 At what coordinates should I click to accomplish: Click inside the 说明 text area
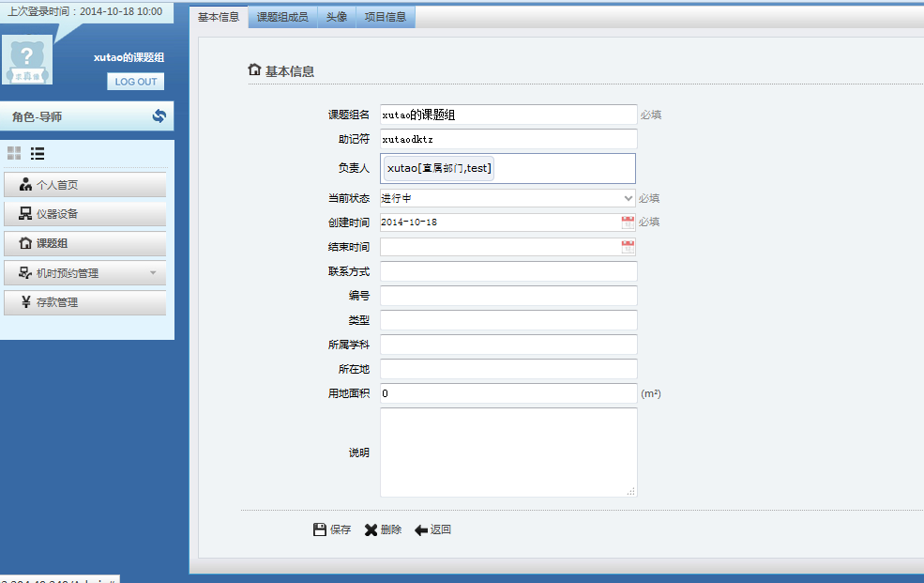[507, 452]
